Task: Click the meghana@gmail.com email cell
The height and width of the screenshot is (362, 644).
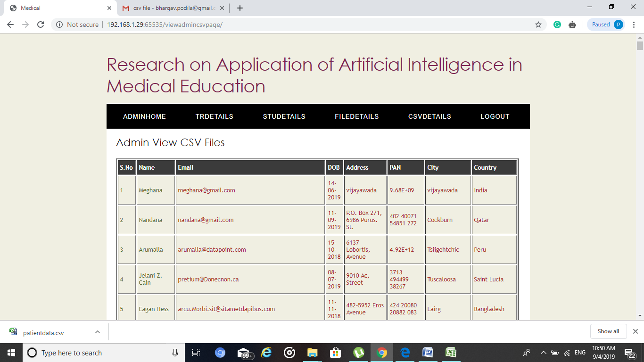Action: [250, 190]
